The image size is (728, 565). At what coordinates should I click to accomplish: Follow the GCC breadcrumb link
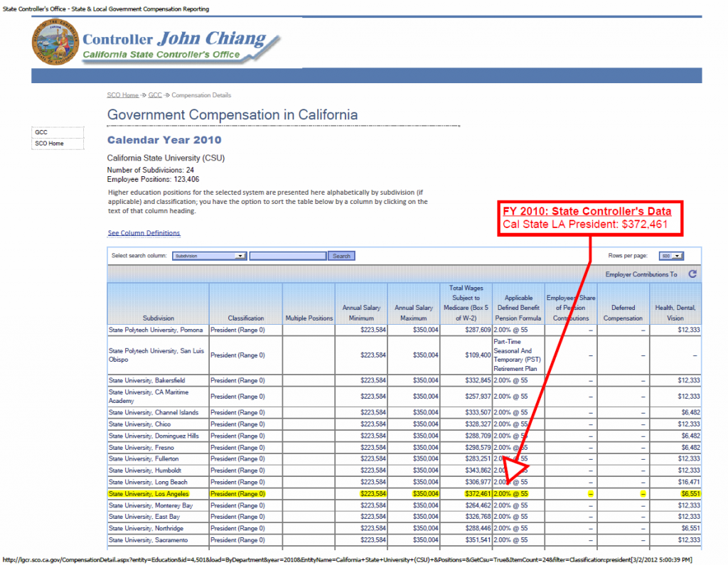click(155, 95)
